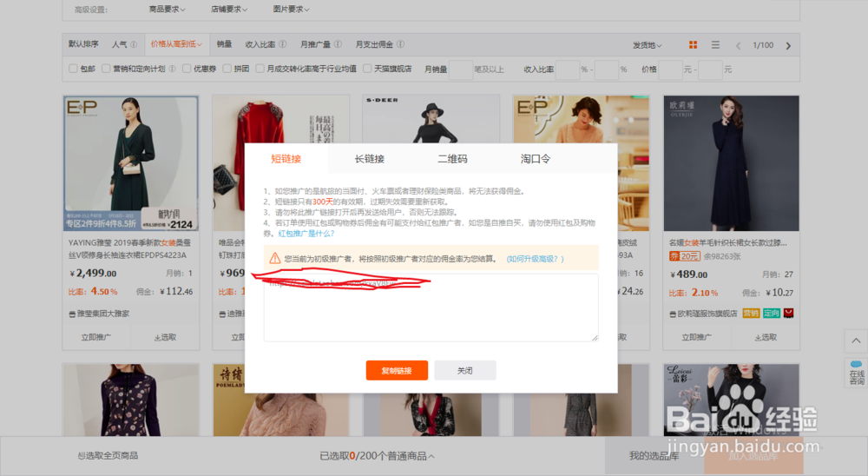868x476 pixels.
Task: Switch to grid view layout icon
Action: [693, 45]
